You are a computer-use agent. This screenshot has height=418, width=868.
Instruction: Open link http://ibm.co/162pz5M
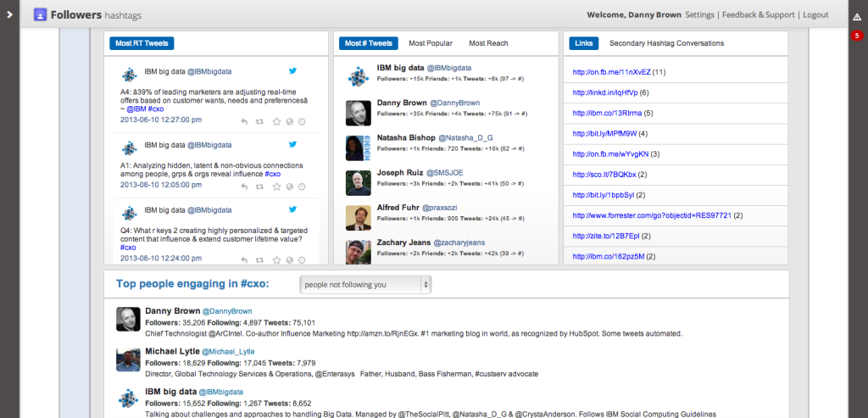[x=609, y=256]
